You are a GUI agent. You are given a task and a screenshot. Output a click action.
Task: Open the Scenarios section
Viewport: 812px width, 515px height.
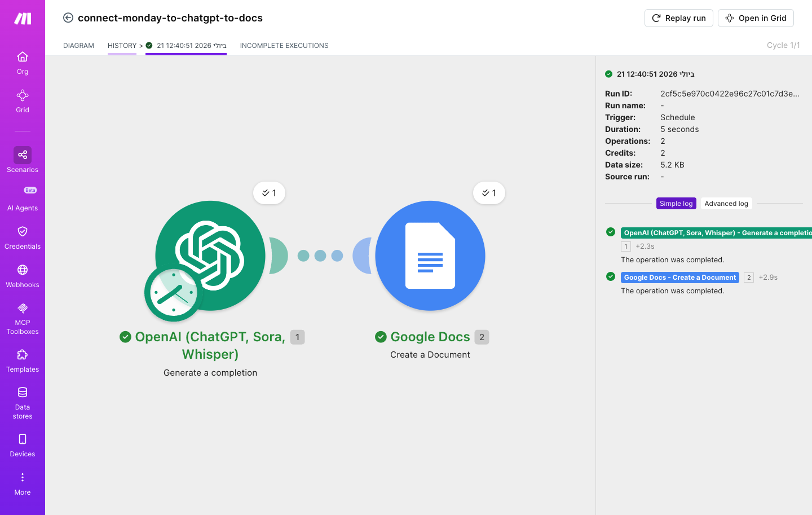pyautogui.click(x=23, y=160)
